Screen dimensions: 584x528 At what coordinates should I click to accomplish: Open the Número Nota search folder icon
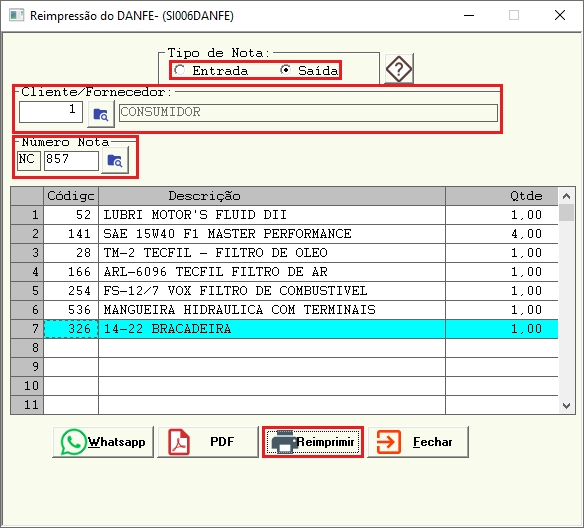pos(115,160)
